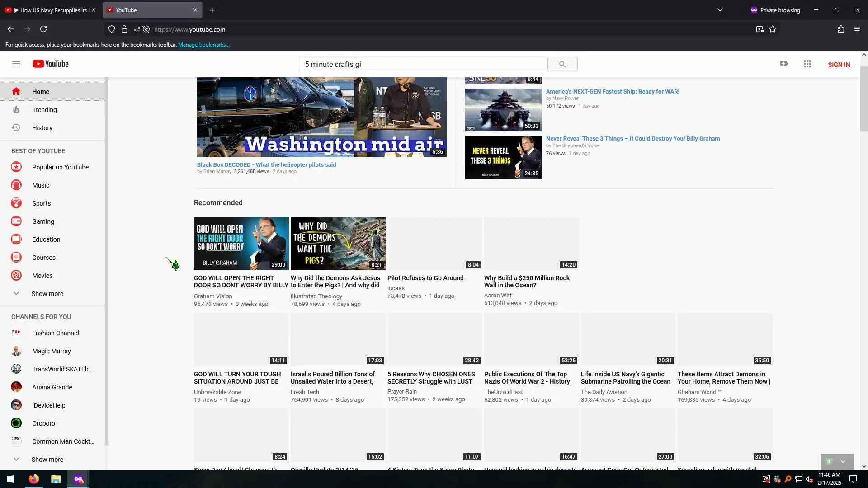Click the SIGN IN button
Viewport: 868px width, 488px height.
click(839, 65)
